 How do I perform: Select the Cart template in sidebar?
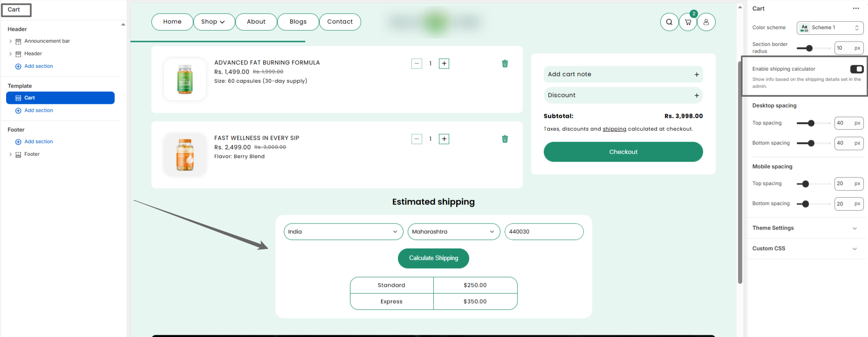[60, 98]
